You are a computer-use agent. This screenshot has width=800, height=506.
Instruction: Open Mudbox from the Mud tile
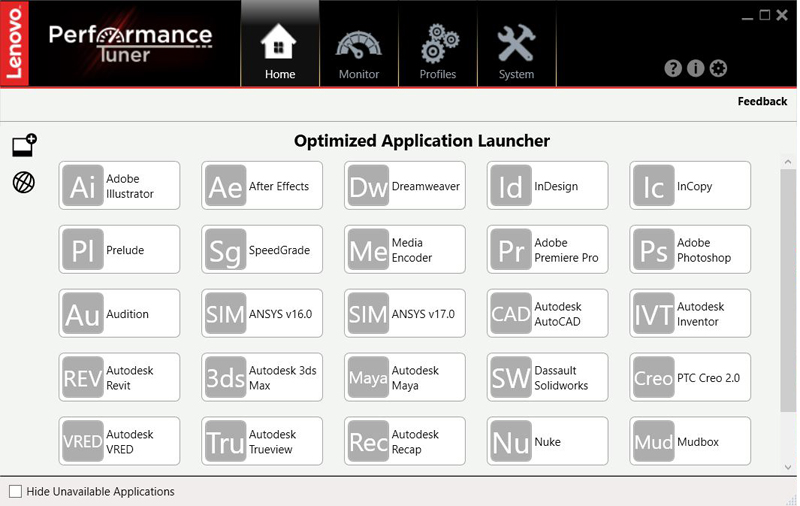(690, 441)
